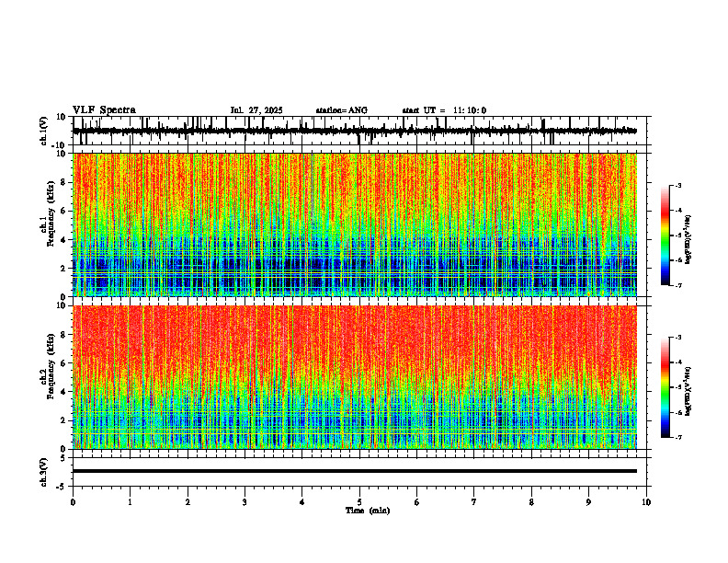Click the ch.2 spectrogram color scale bar
This screenshot has width=728, height=563.
(x=665, y=387)
